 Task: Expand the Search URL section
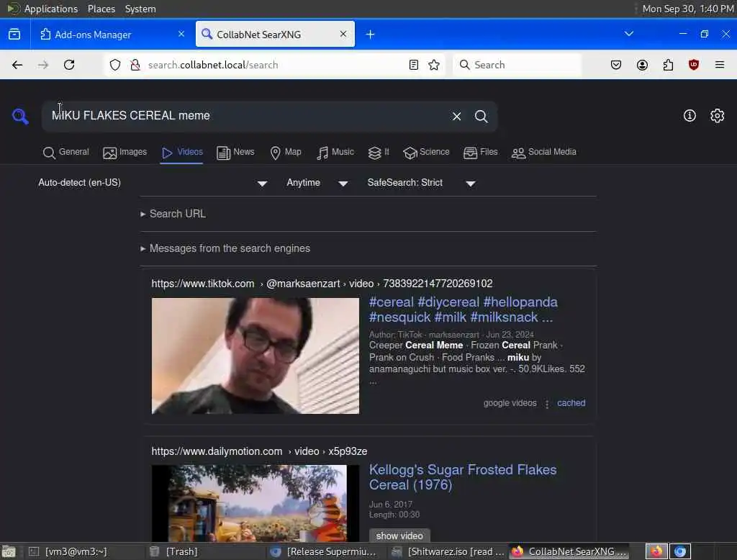173,214
